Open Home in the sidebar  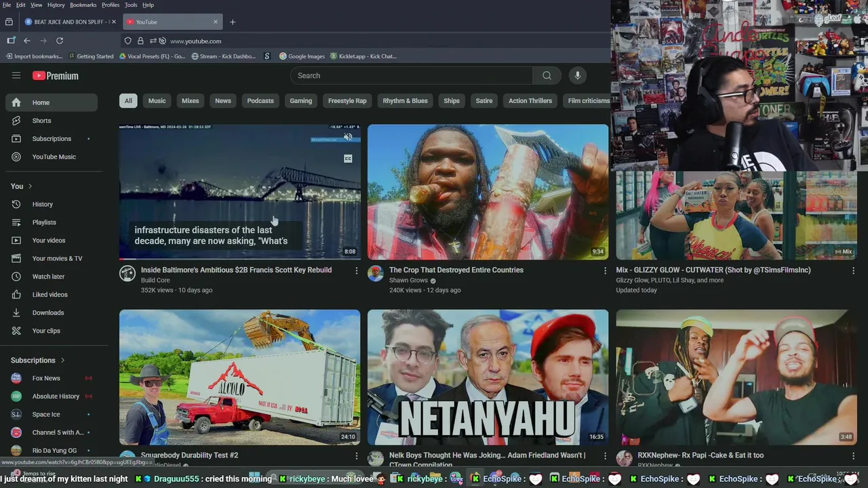click(52, 102)
